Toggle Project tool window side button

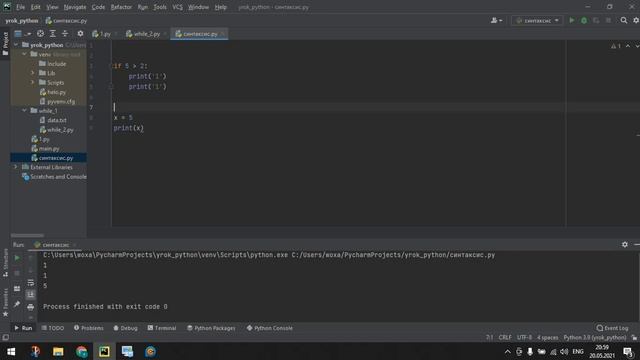coord(5,44)
